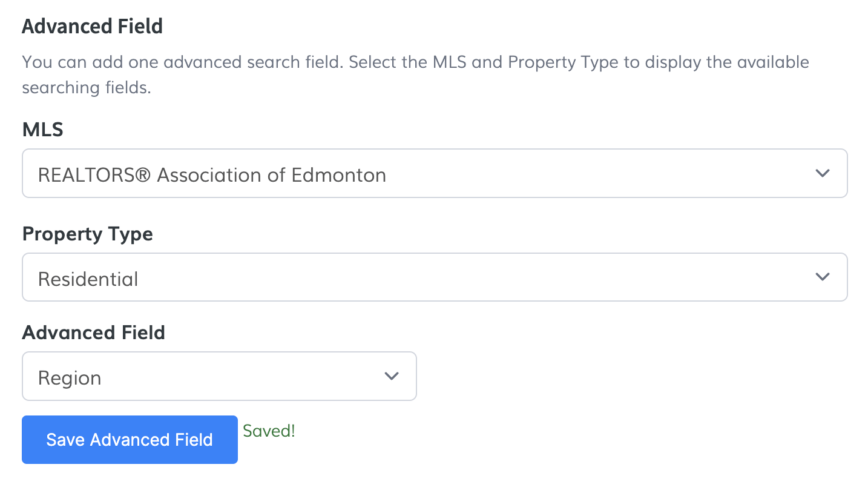Click the 'REALTORS® Association of Edmonton' value text

[212, 176]
